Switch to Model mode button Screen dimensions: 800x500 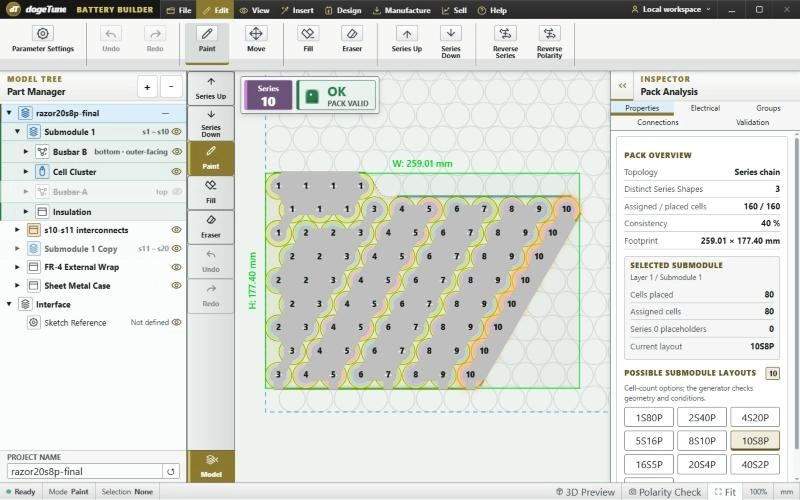pyautogui.click(x=211, y=466)
